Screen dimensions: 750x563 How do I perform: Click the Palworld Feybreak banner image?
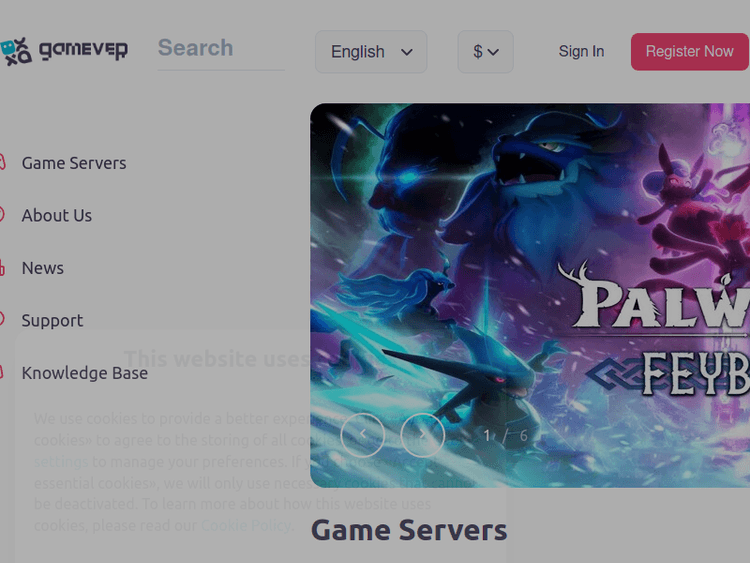(530, 295)
